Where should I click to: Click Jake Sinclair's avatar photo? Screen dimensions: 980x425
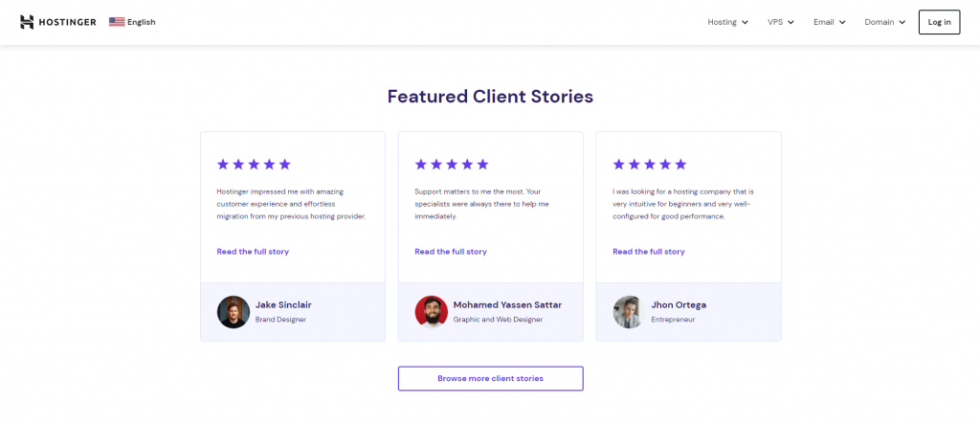click(x=234, y=312)
